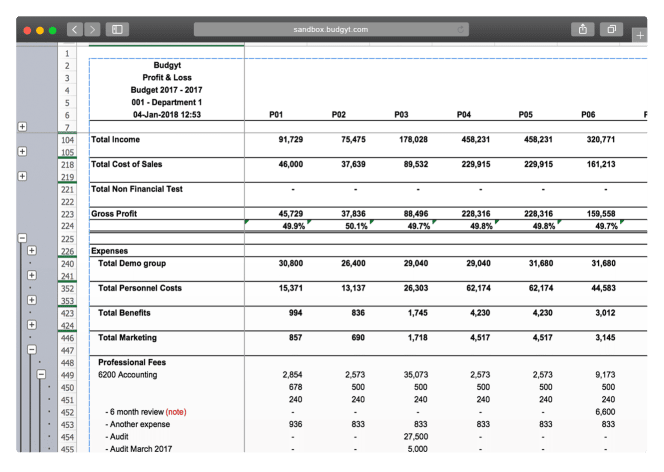Click the sandbox.budgyt.com address field
664x472 pixels.
pos(331,29)
